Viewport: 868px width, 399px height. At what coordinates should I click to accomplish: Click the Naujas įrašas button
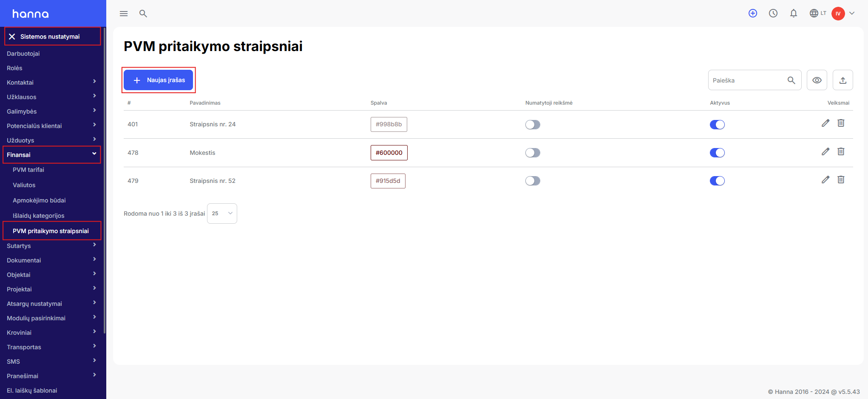click(x=159, y=80)
